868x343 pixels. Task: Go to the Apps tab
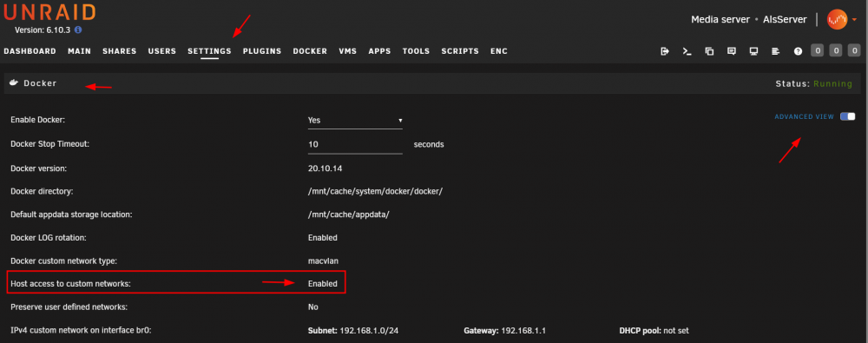(380, 51)
